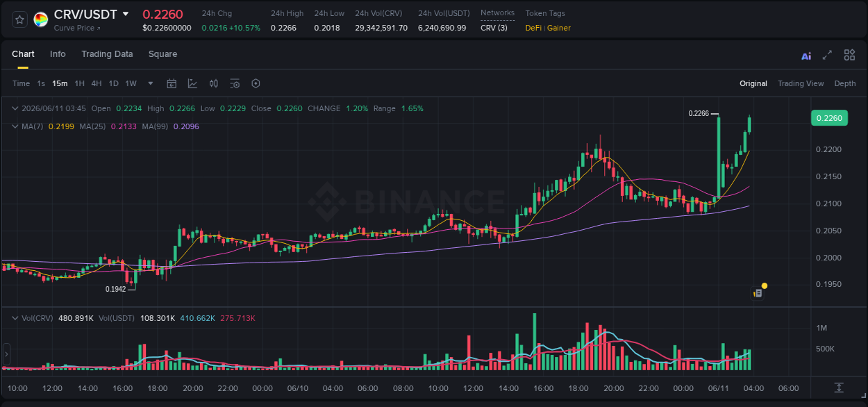Select the 15m time interval
The width and height of the screenshot is (868, 407).
tap(60, 83)
